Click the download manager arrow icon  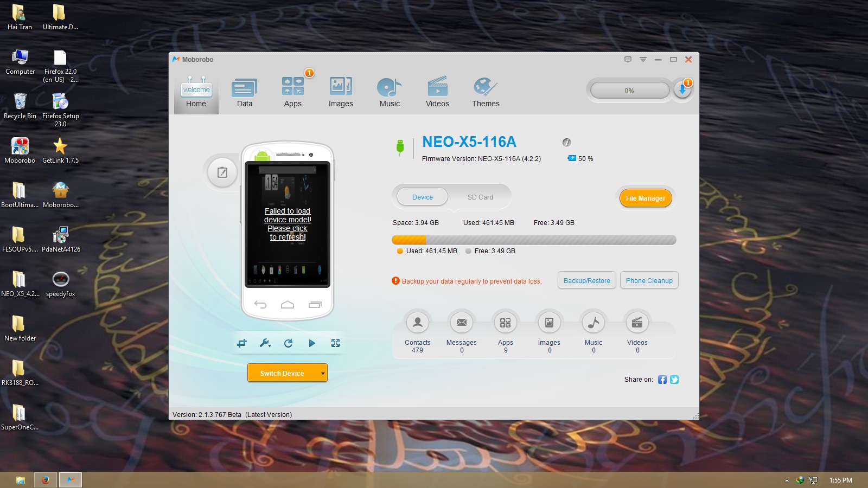pos(682,90)
